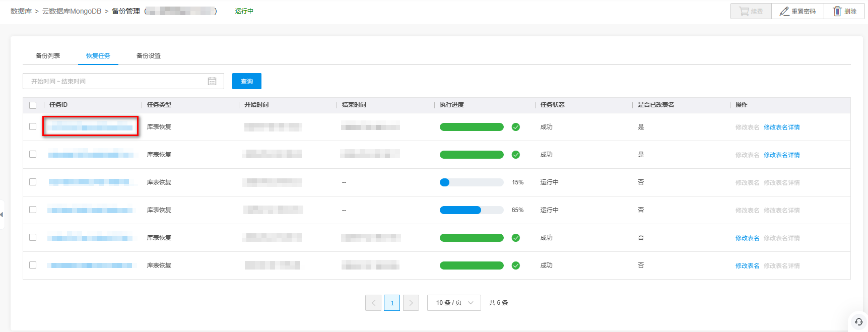
Task: Click the headset support icon
Action: 858,322
